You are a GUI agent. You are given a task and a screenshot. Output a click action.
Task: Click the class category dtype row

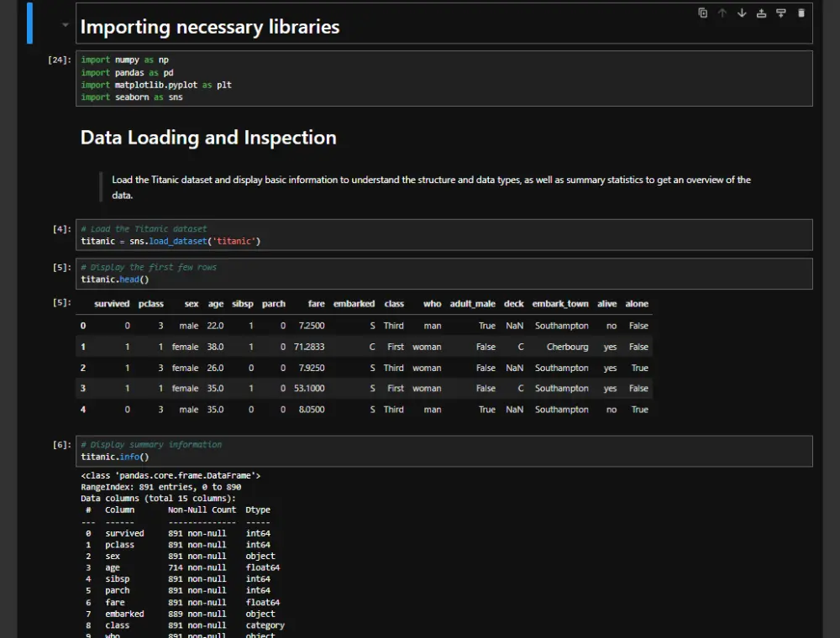pyautogui.click(x=185, y=625)
